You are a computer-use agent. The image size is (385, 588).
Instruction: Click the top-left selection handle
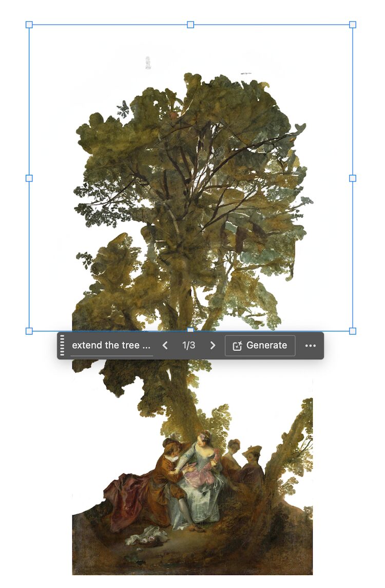click(29, 25)
